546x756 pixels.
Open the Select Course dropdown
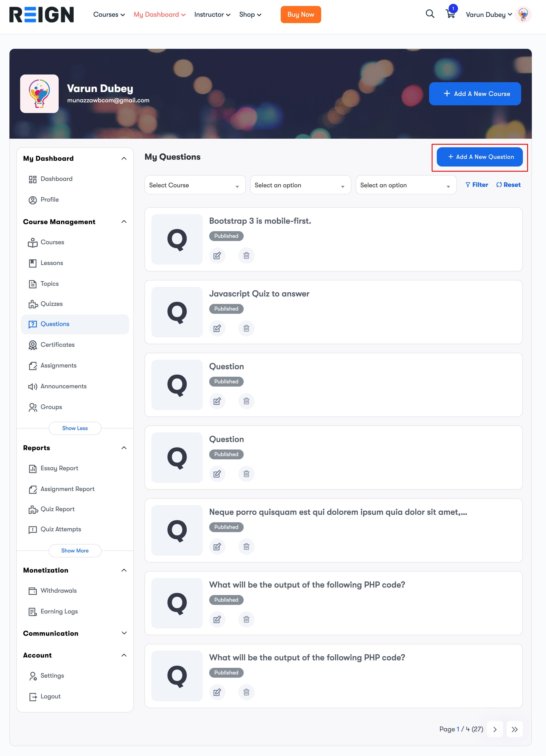[x=195, y=185]
